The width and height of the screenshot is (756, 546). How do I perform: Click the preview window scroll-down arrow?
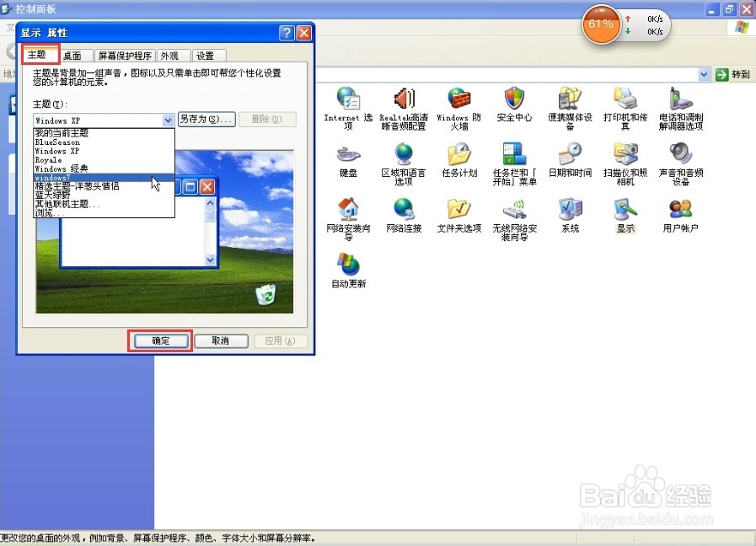click(x=210, y=260)
